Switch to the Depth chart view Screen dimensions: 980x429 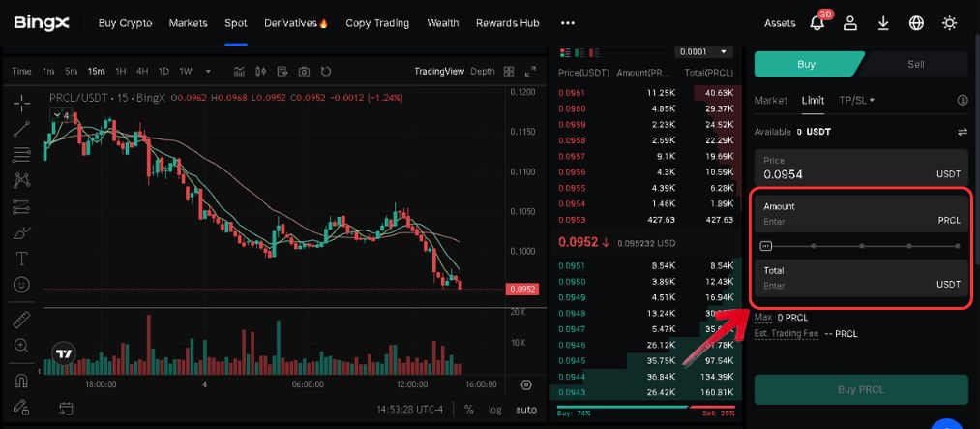483,72
